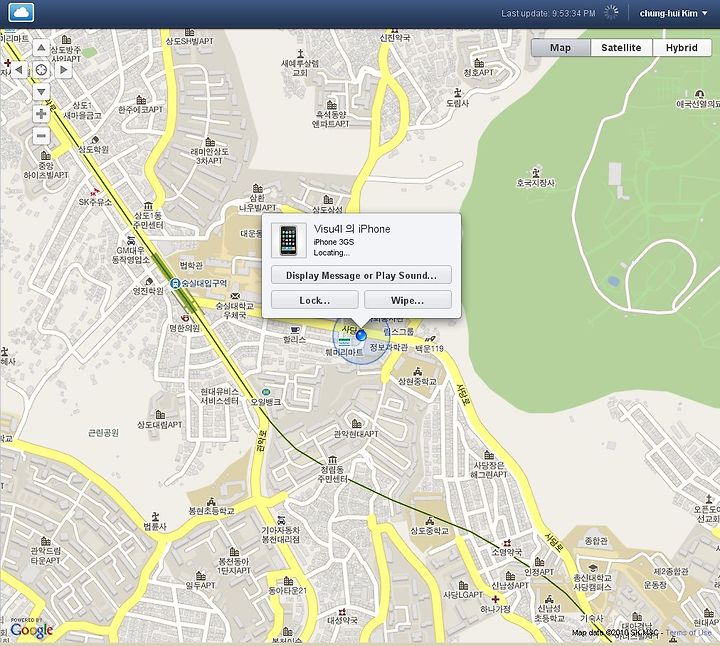The height and width of the screenshot is (646, 720).
Task: Click the '총신대학교 사당캠퍼스' label
Action: tap(592, 582)
